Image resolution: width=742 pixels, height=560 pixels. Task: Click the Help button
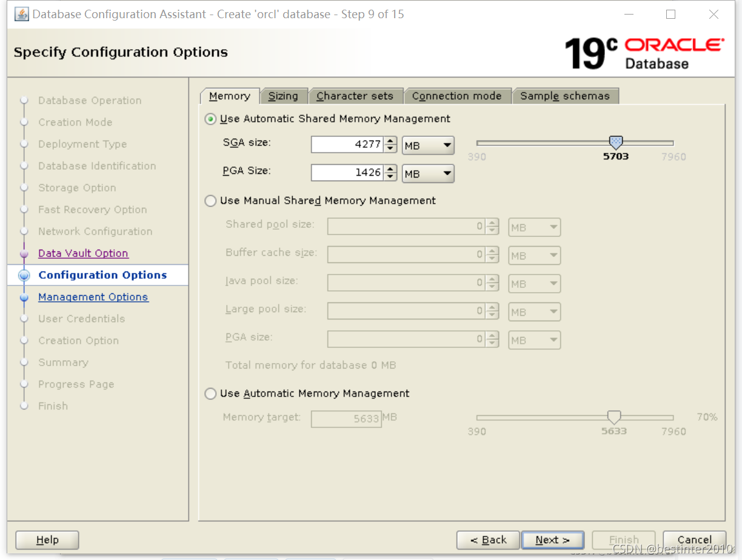pos(47,540)
